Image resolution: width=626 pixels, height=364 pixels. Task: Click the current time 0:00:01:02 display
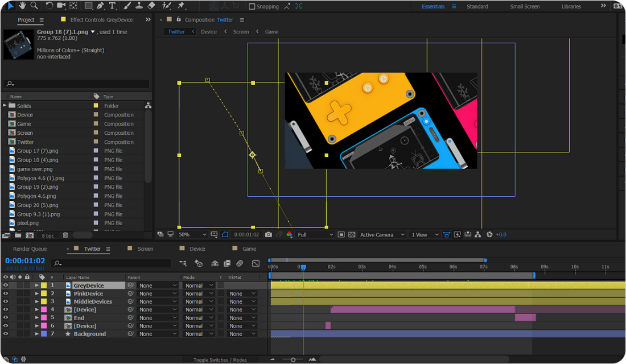[25, 261]
